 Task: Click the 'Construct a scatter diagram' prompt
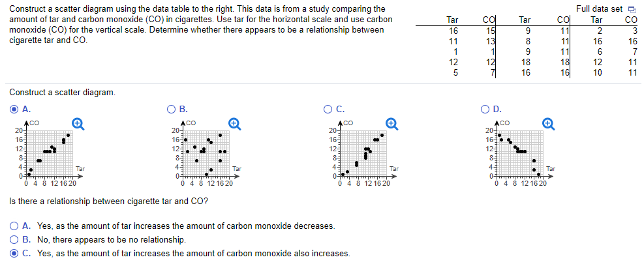point(62,93)
